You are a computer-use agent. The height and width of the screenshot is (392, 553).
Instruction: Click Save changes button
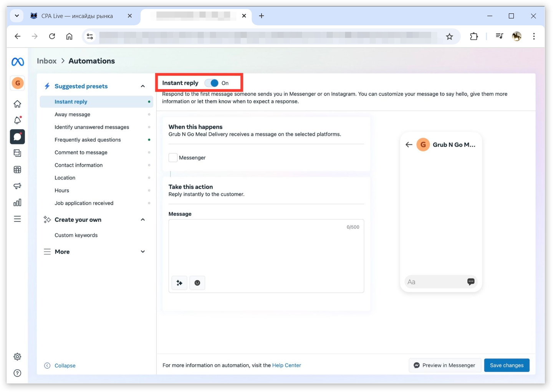click(x=507, y=365)
